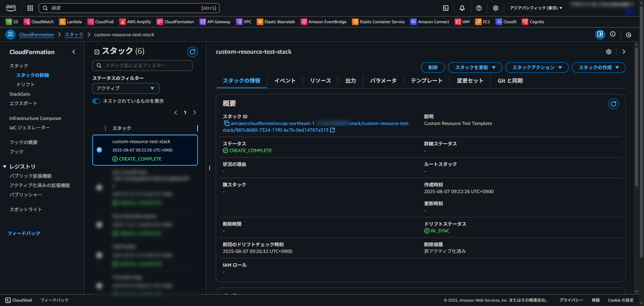
Task: Click the stack name filter field
Action: point(142,65)
